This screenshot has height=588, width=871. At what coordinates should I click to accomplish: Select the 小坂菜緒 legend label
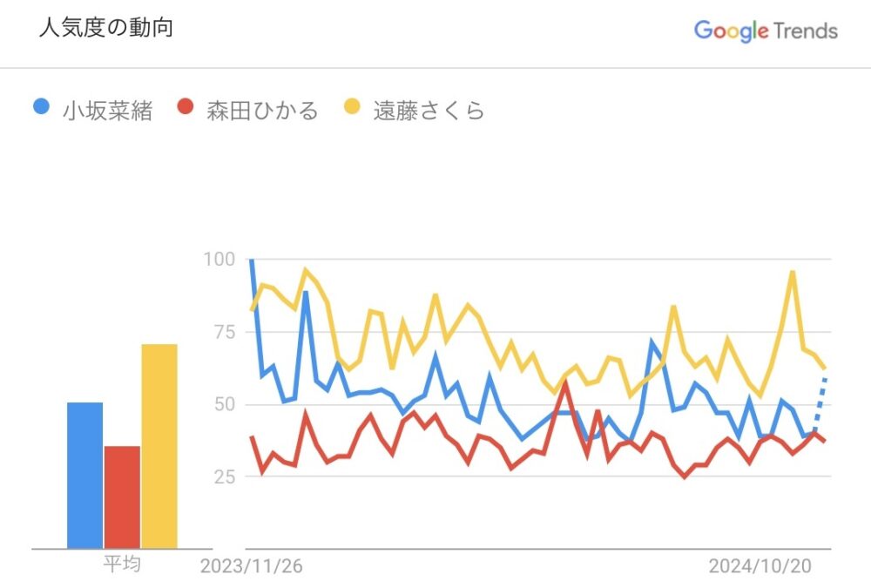click(107, 111)
